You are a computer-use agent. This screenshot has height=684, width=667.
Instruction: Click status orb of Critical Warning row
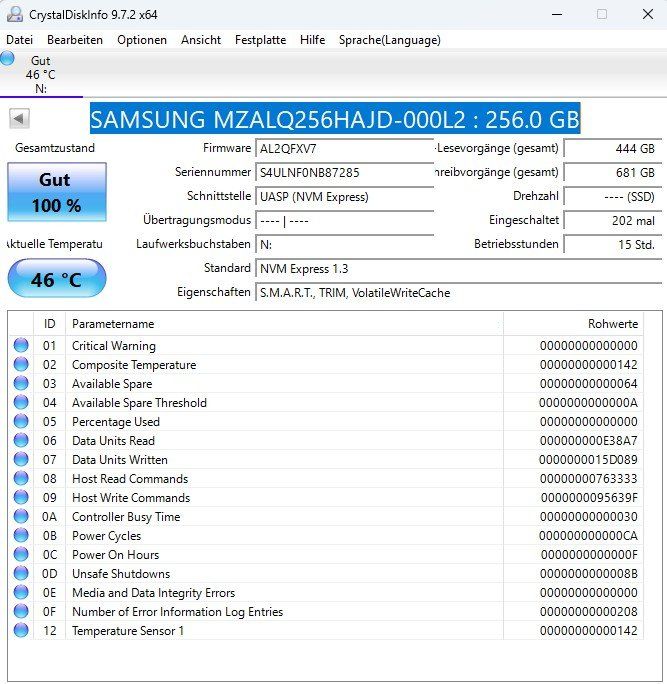coord(21,345)
